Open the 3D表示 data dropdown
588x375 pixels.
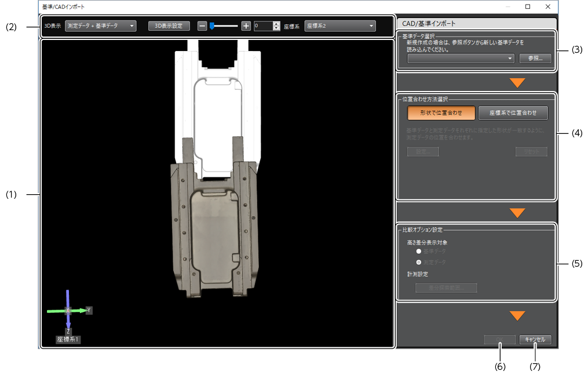[100, 26]
